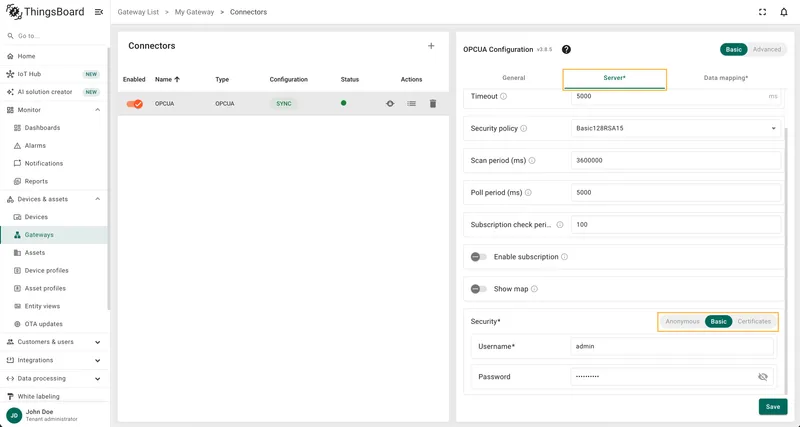
Task: Click the IoT Hub icon in sidebar
Action: click(10, 74)
